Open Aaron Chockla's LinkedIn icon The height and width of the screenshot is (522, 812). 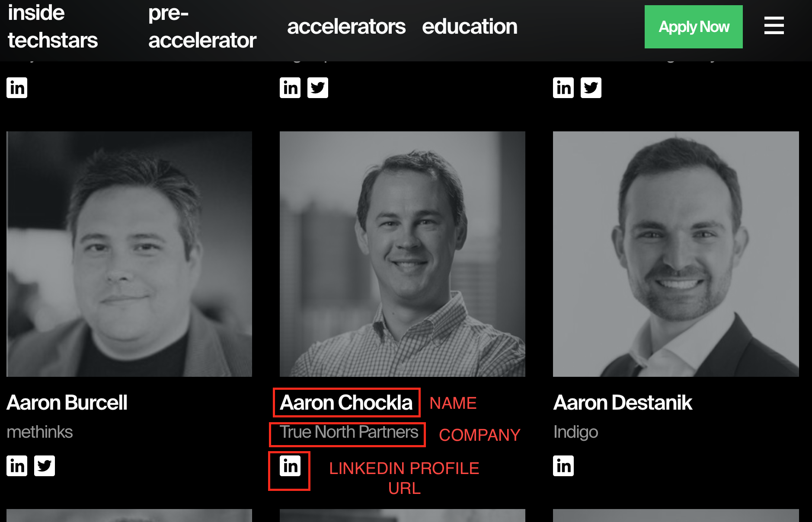(x=290, y=466)
